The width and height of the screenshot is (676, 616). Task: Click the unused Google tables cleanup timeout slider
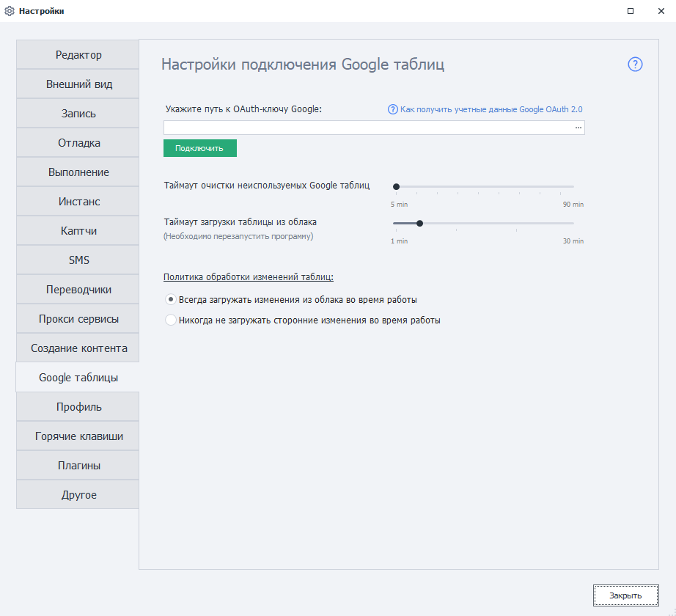pyautogui.click(x=484, y=187)
